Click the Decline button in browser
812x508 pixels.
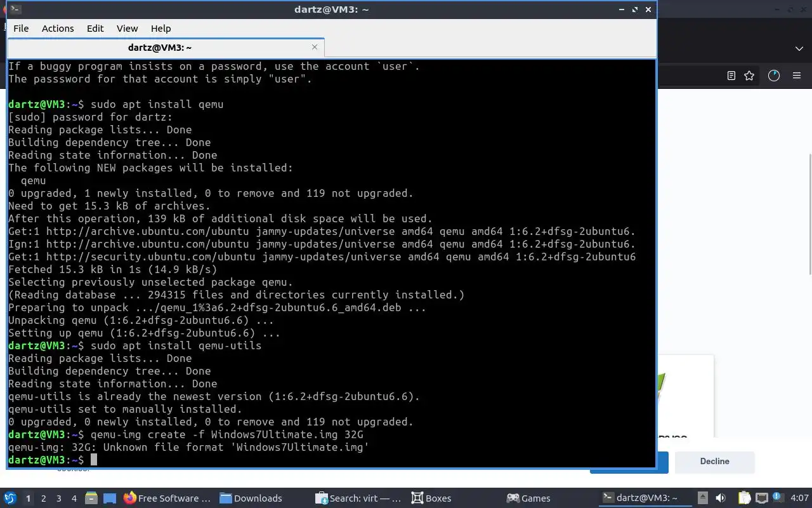coord(715,462)
